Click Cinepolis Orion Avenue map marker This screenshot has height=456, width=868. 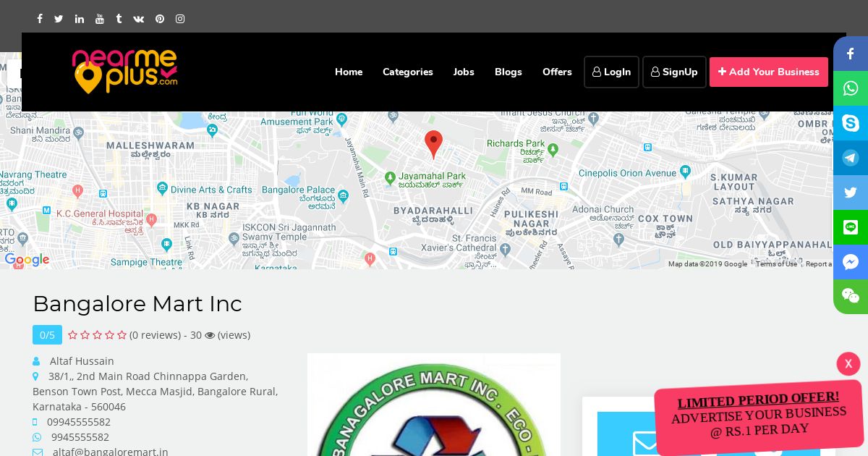pos(685,172)
